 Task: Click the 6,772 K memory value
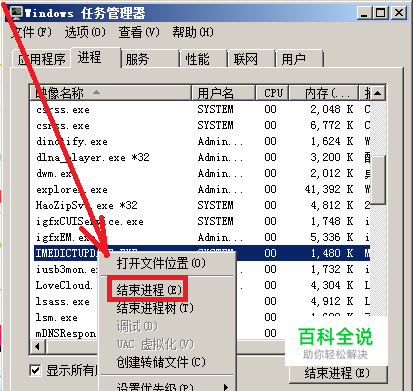tap(332, 125)
